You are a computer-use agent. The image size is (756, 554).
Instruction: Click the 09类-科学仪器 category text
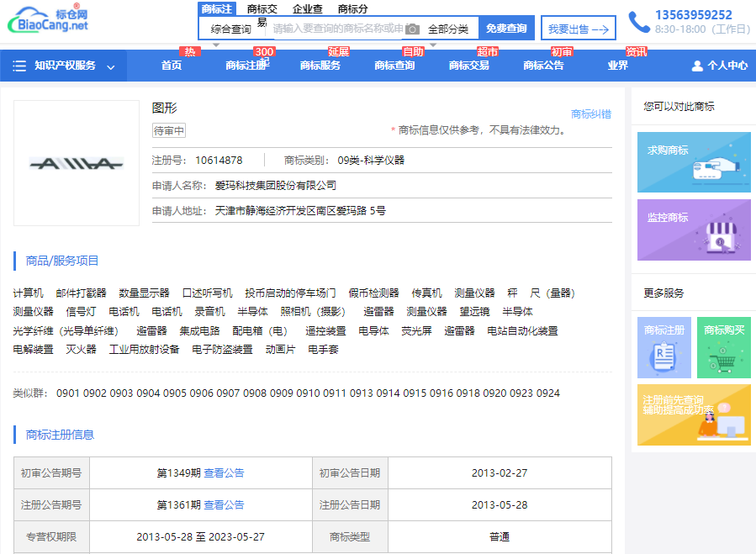[371, 161]
